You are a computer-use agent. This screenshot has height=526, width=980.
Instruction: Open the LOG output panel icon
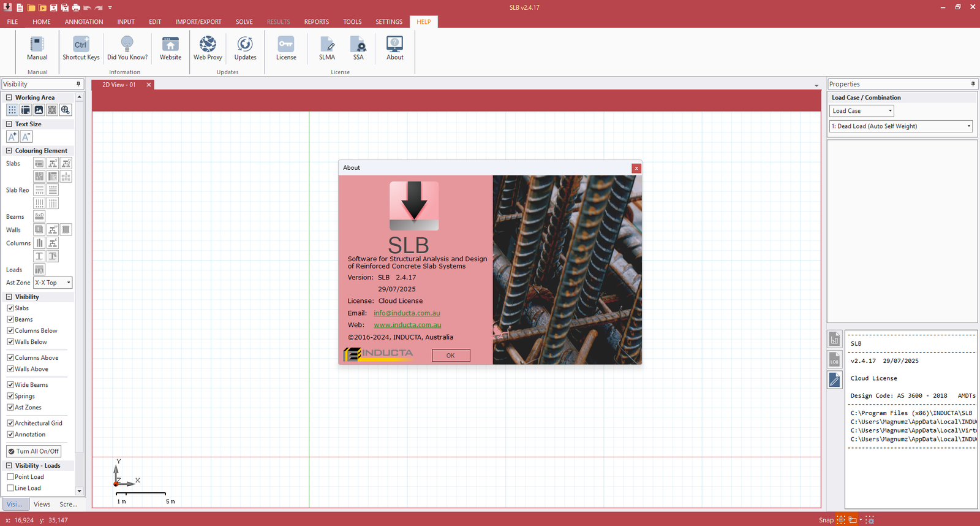pos(834,359)
